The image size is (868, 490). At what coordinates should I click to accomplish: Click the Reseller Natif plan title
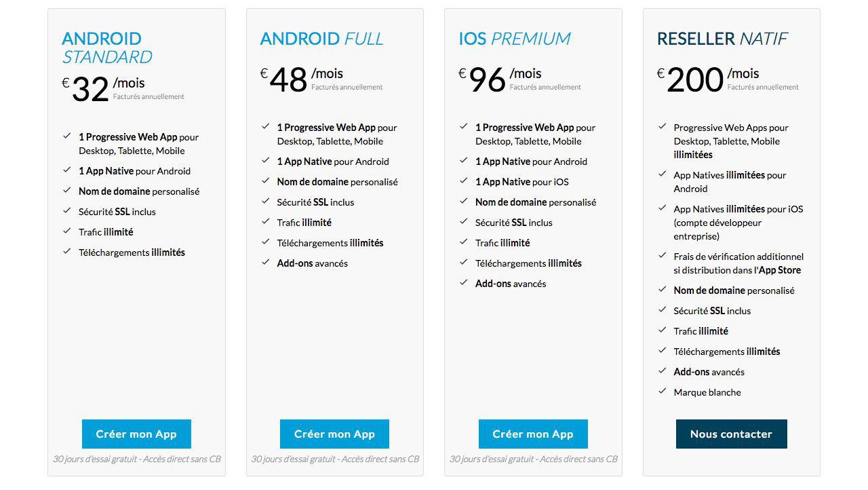click(722, 39)
